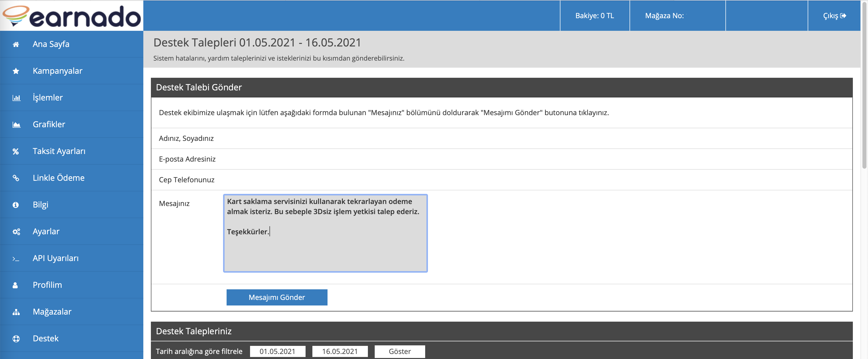The width and height of the screenshot is (868, 359).
Task: Click the terminal icon beside API Uyarıları
Action: coord(16,259)
